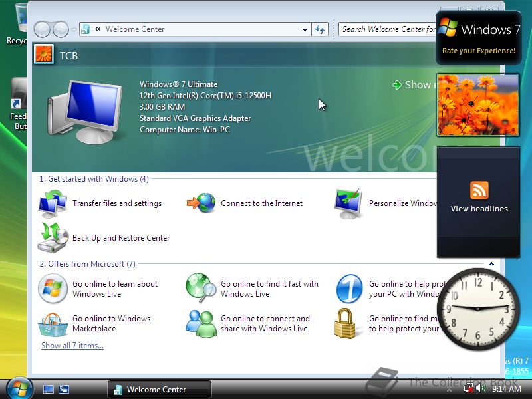The height and width of the screenshot is (399, 532).
Task: Click the Forward navigation arrow button
Action: [x=61, y=29]
